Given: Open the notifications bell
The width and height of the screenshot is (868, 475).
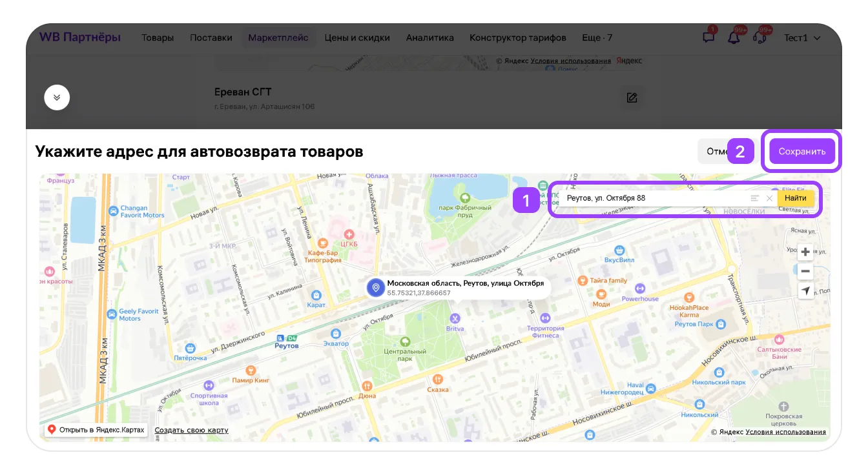Looking at the screenshot, I should pos(734,37).
